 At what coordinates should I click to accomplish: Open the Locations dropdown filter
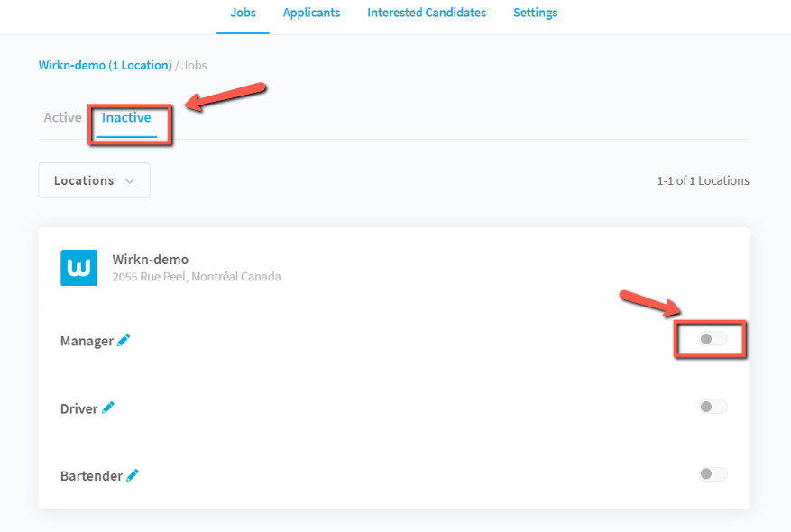point(95,180)
